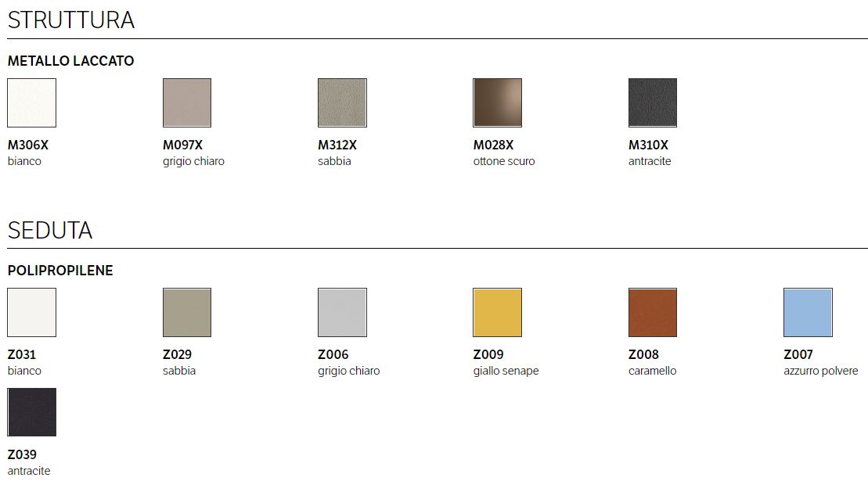868x481 pixels.
Task: Pick the Z008 caramello seat color
Action: (651, 311)
